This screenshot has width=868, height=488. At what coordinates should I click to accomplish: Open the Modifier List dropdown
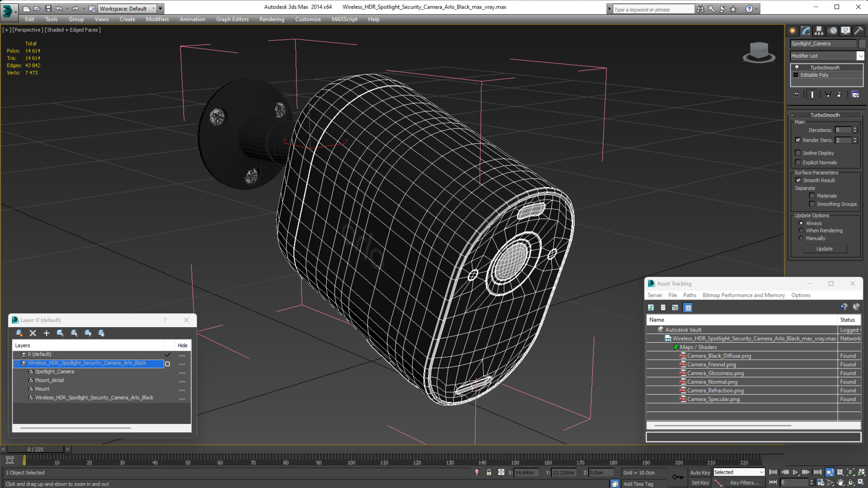pyautogui.click(x=861, y=56)
